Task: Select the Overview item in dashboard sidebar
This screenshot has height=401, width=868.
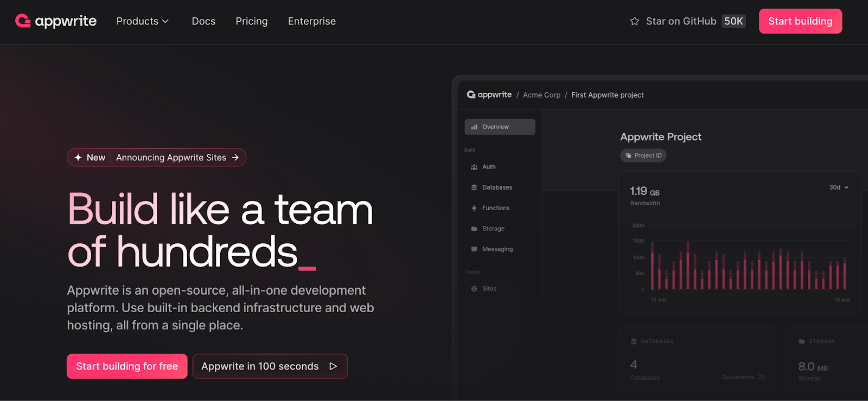Action: (500, 127)
